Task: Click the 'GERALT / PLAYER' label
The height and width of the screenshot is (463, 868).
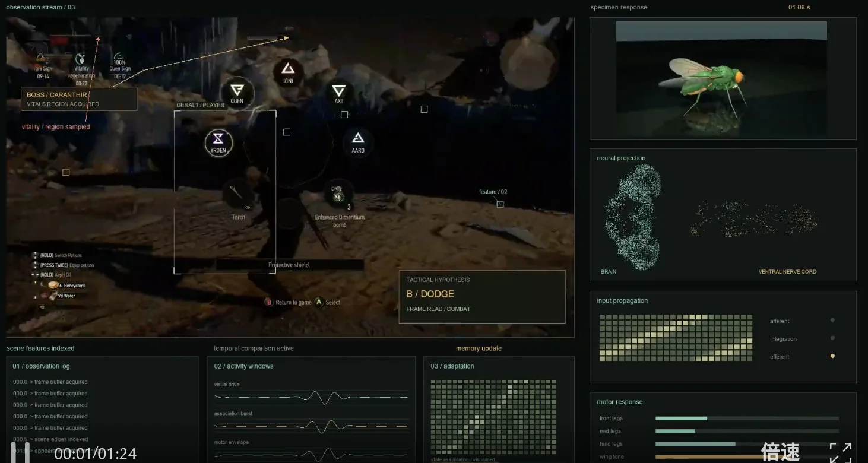Action: pyautogui.click(x=201, y=105)
